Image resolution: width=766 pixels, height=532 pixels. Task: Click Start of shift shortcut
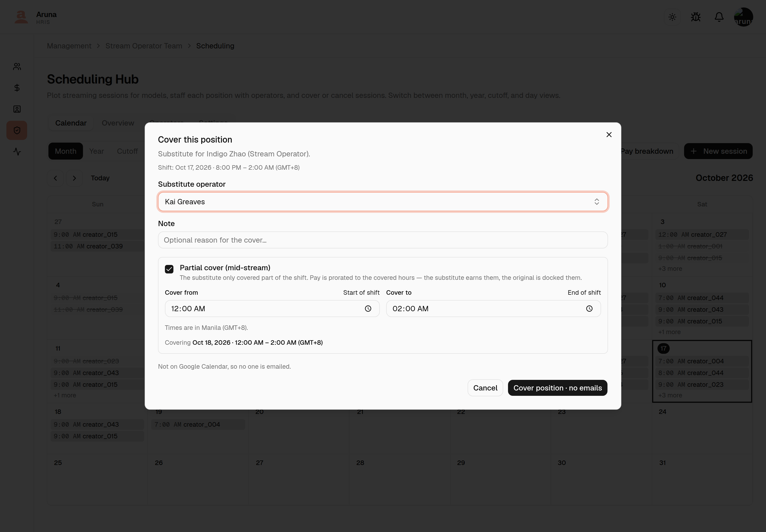click(x=361, y=293)
